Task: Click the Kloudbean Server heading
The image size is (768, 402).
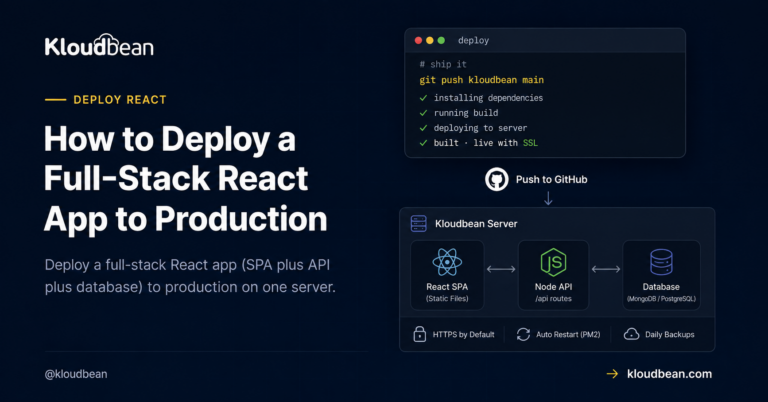Action: pos(476,224)
